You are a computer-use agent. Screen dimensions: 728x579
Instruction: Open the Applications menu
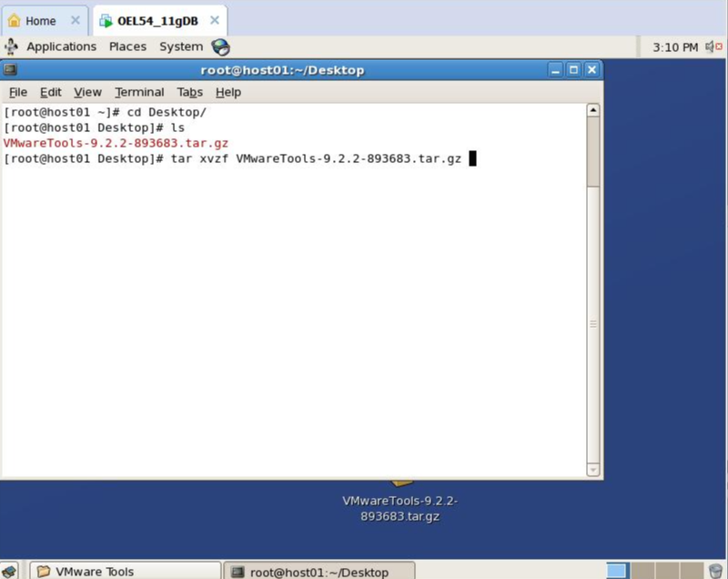point(61,47)
